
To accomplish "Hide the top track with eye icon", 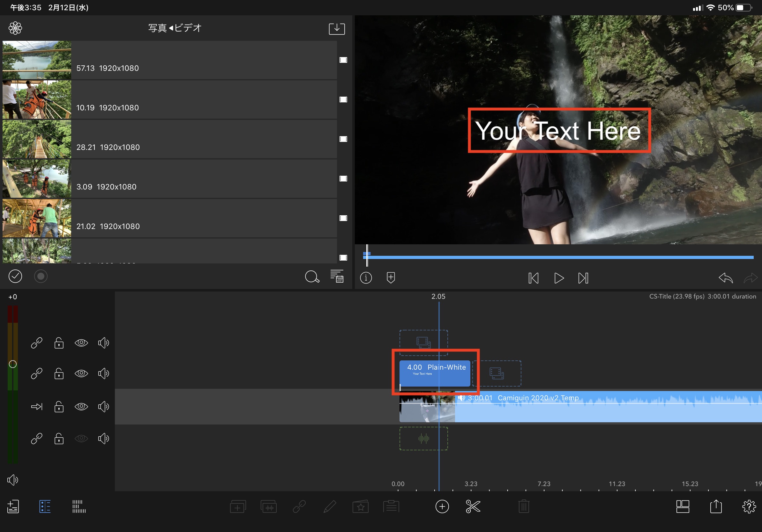I will pyautogui.click(x=81, y=343).
